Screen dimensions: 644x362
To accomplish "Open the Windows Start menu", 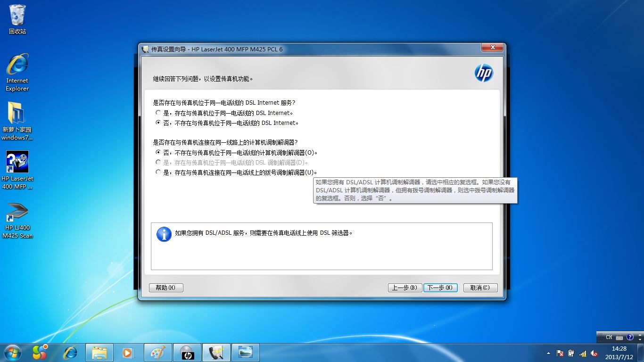I will [12, 352].
